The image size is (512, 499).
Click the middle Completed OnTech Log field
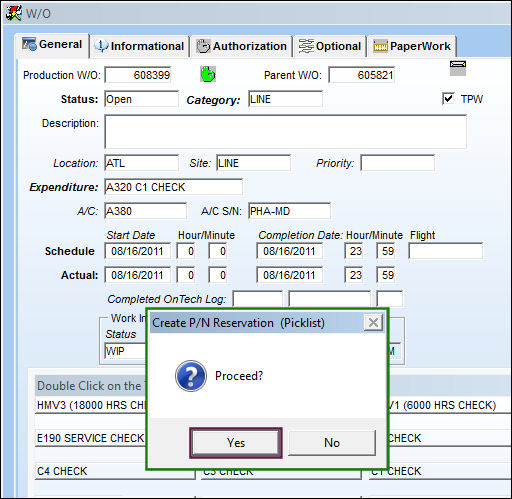click(x=329, y=299)
